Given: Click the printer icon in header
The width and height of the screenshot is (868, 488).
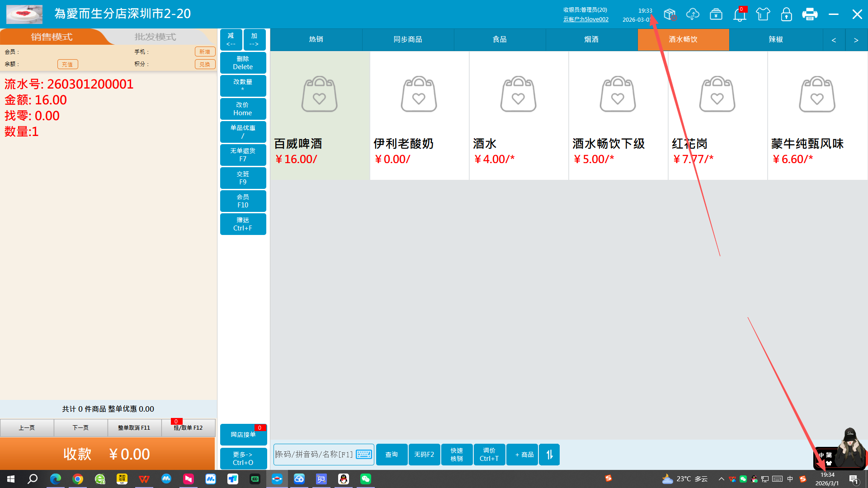Looking at the screenshot, I should (x=810, y=14).
